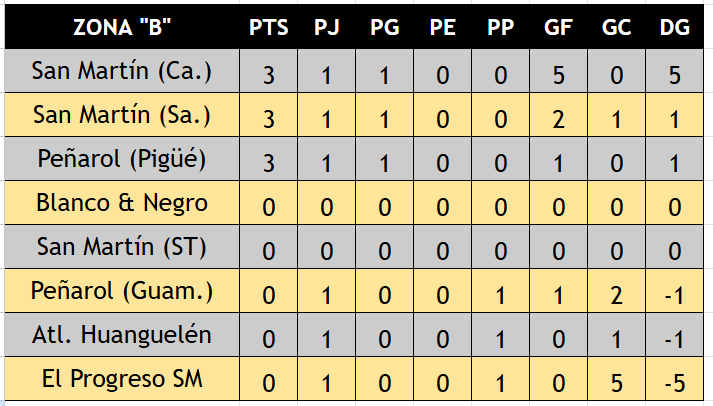
Task: Select the Peñarol (Pigüé) cell
Action: click(x=122, y=159)
